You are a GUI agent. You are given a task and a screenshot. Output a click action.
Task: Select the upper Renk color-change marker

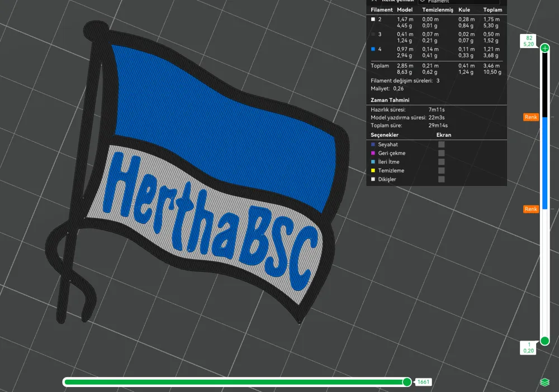(531, 117)
